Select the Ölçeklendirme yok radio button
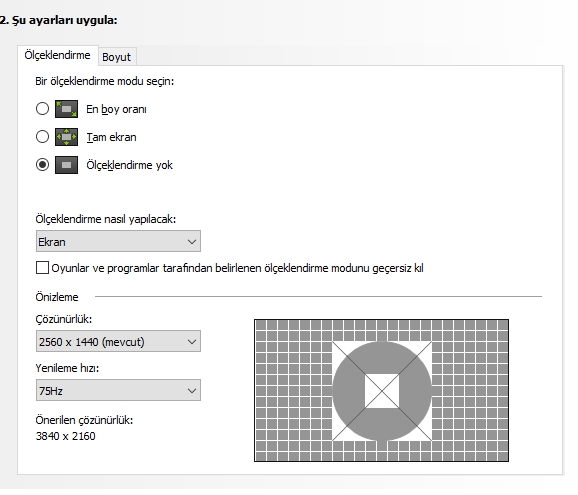The image size is (578, 495). point(42,165)
